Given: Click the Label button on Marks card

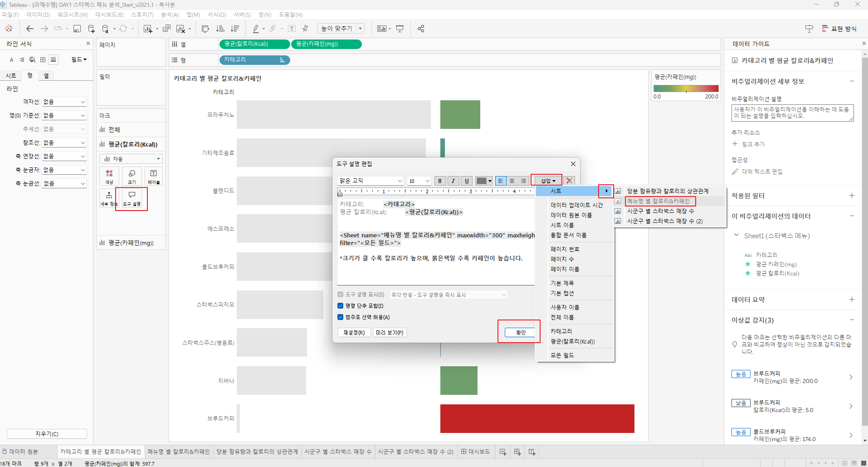Looking at the screenshot, I should pos(154,176).
